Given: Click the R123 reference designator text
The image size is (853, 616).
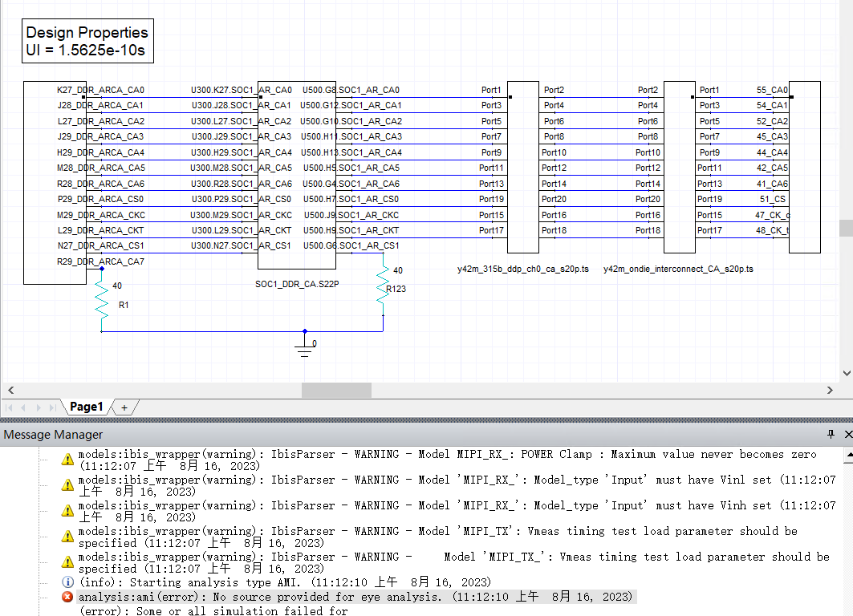Looking at the screenshot, I should [396, 289].
